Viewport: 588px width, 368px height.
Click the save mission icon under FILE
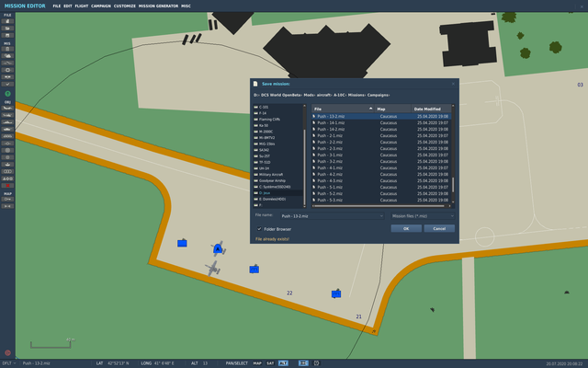[7, 35]
